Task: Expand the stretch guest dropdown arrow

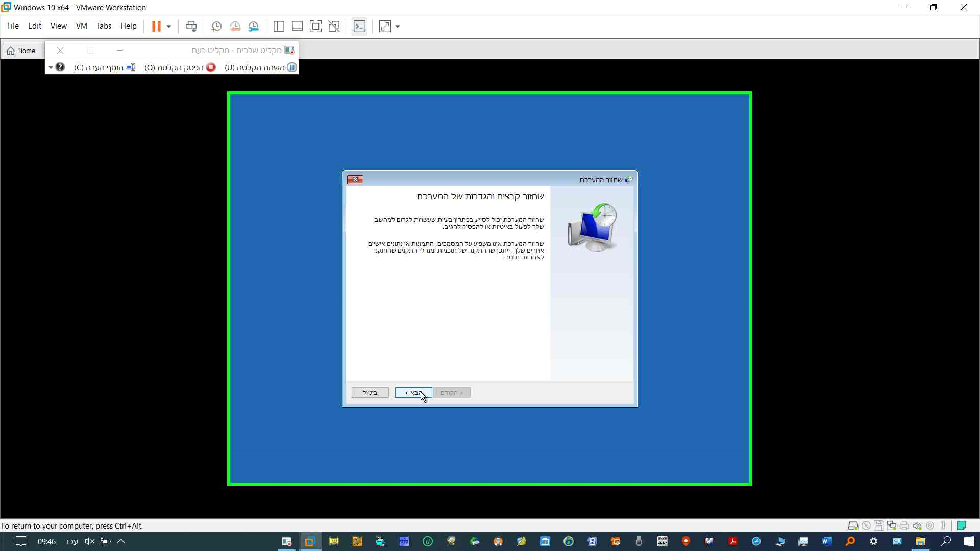Action: (x=398, y=27)
